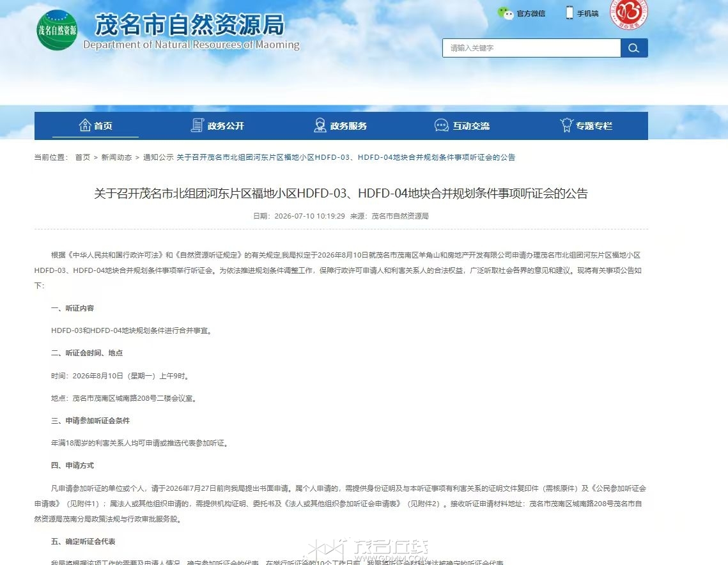Click the 通知公示 breadcrumb link

pos(159,157)
